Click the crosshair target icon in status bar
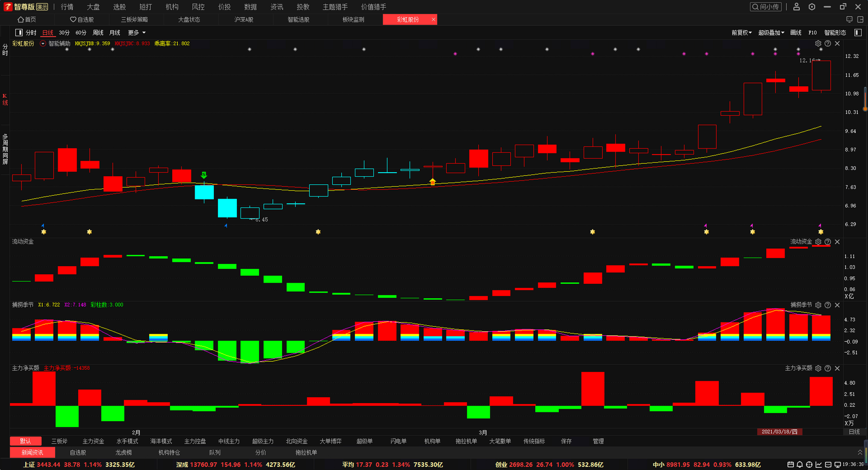Viewport: 868px width, 470px height. pos(809,464)
